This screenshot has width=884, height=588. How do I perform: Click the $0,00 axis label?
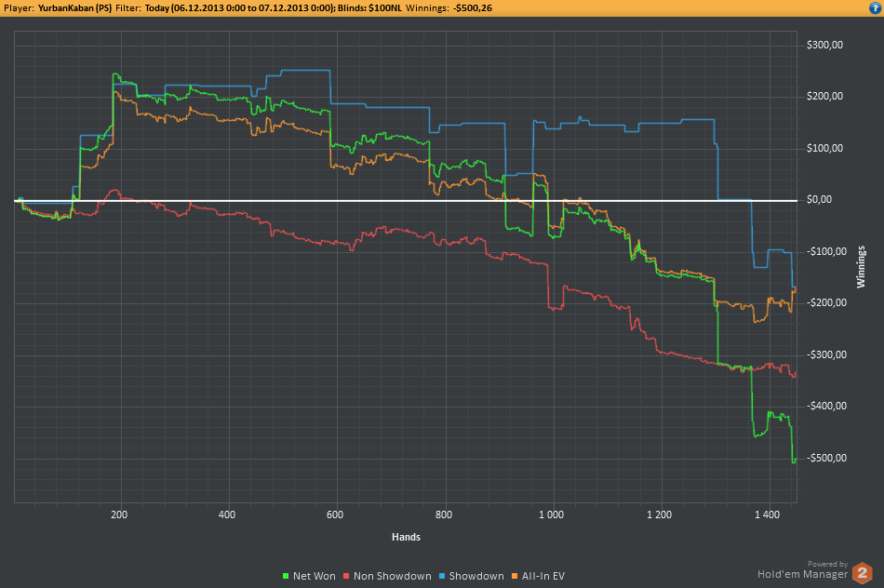(x=819, y=200)
